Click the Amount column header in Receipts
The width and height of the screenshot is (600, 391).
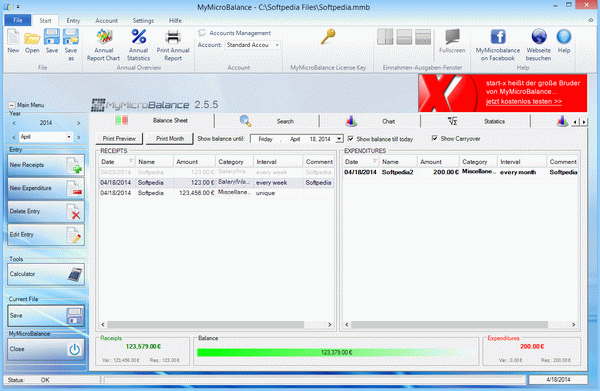tap(194, 162)
